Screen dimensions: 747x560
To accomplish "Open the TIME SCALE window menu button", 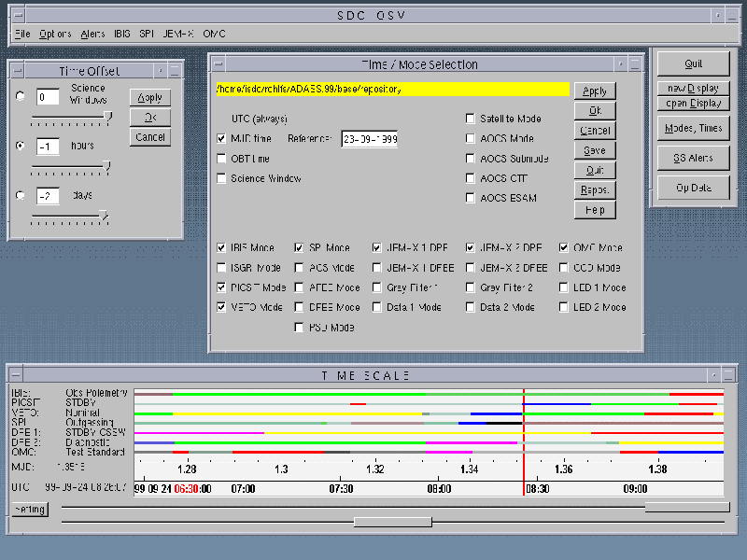I will (x=16, y=374).
